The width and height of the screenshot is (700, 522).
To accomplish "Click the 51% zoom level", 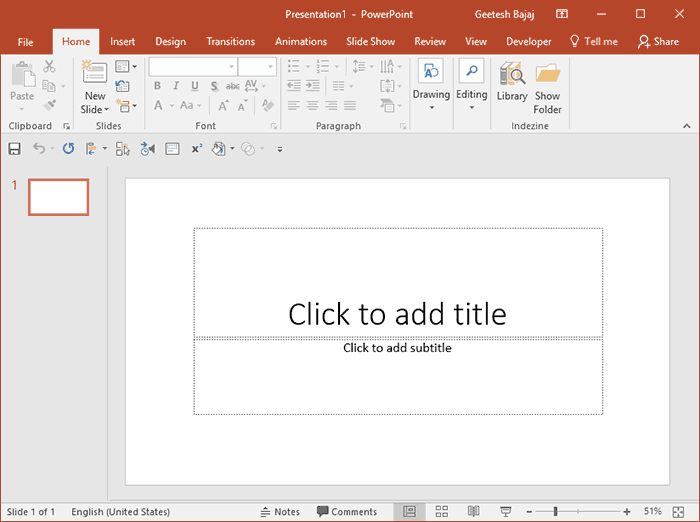I will tap(652, 511).
